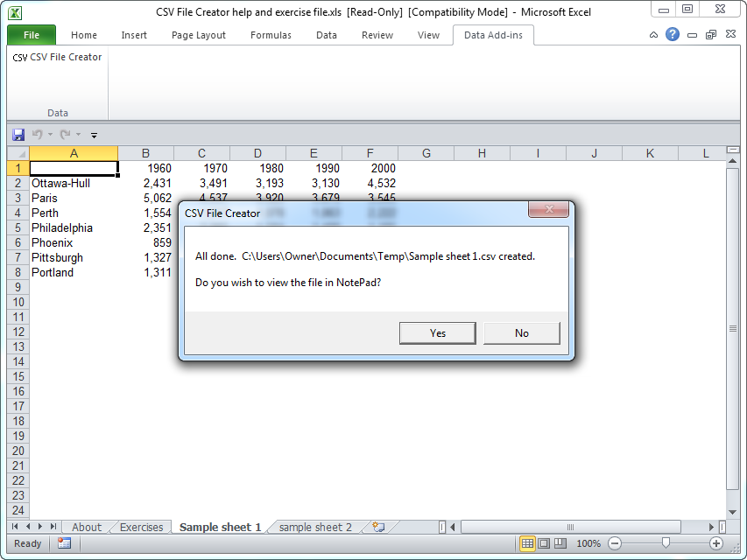Click the vertical split box above the scrollbar
The height and width of the screenshot is (560, 747).
[733, 150]
